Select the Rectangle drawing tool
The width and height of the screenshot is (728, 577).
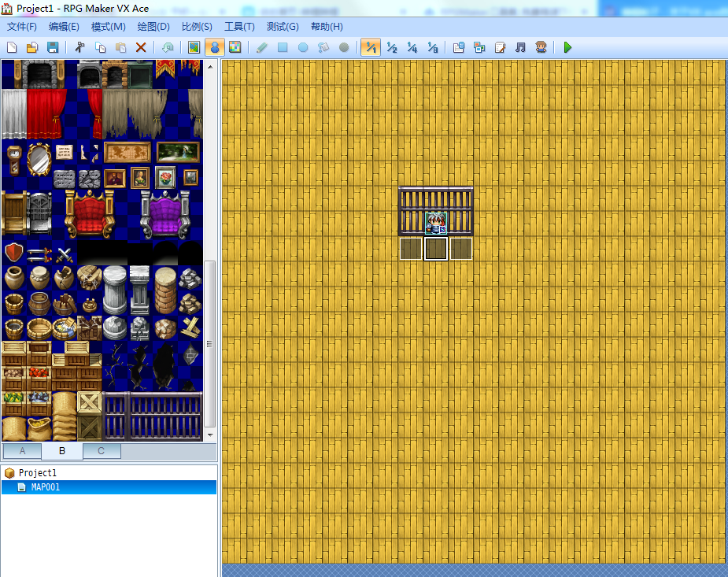pos(283,47)
